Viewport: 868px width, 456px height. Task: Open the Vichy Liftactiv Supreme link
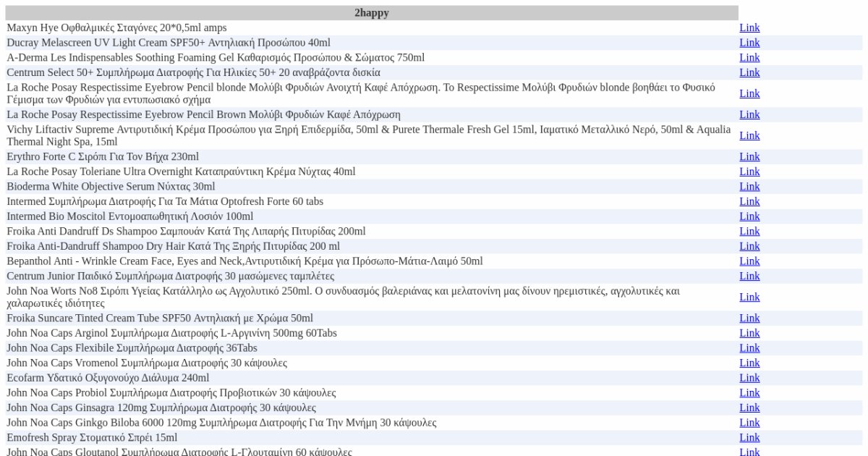749,135
